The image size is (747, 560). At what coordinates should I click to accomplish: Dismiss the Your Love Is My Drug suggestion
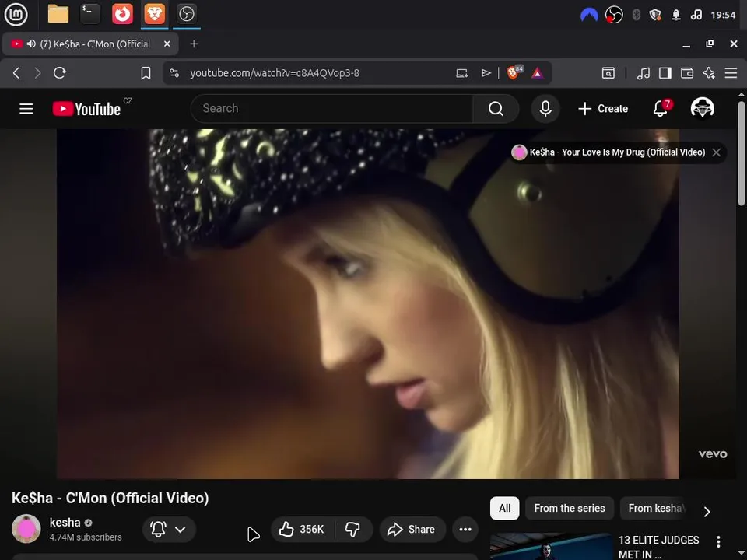click(x=716, y=152)
